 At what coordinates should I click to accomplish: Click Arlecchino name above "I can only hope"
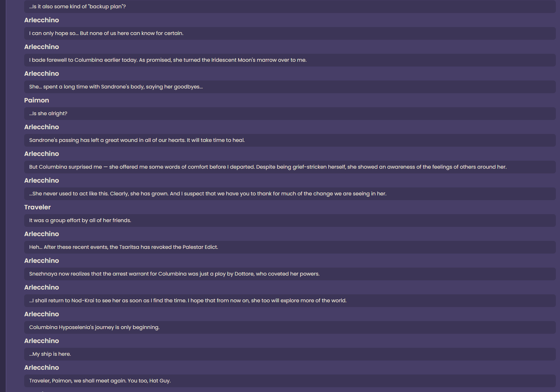(42, 20)
